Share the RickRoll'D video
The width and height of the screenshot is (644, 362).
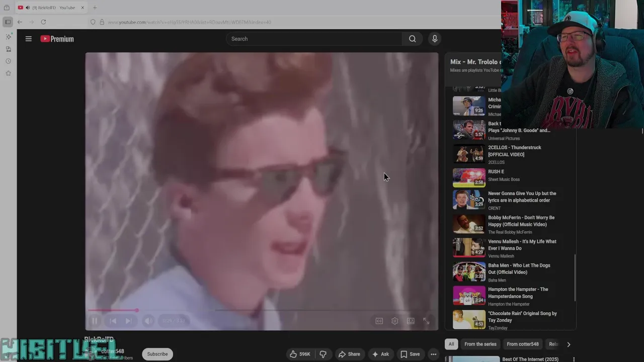pos(349,354)
